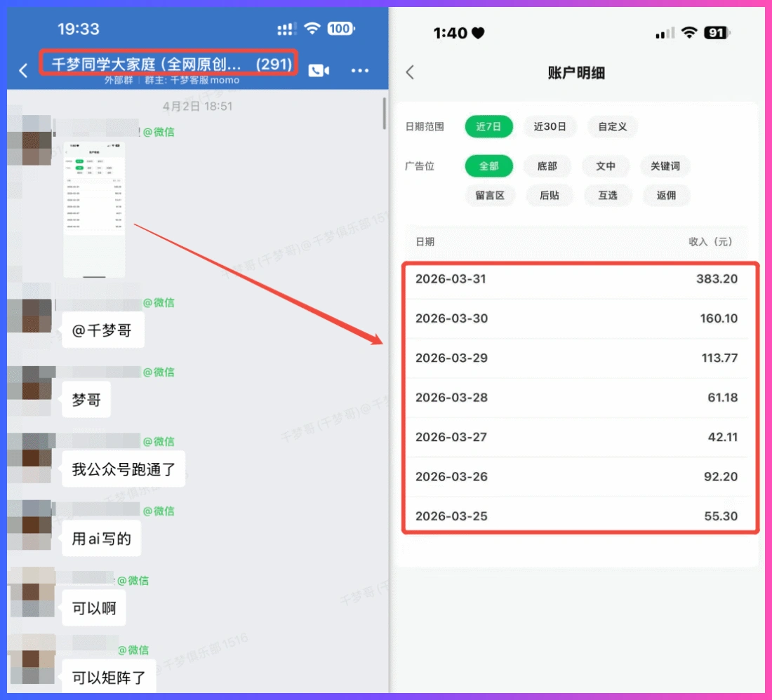Image resolution: width=772 pixels, height=700 pixels.
Task: Open the 2026-03-29 income row
Action: coord(576,358)
